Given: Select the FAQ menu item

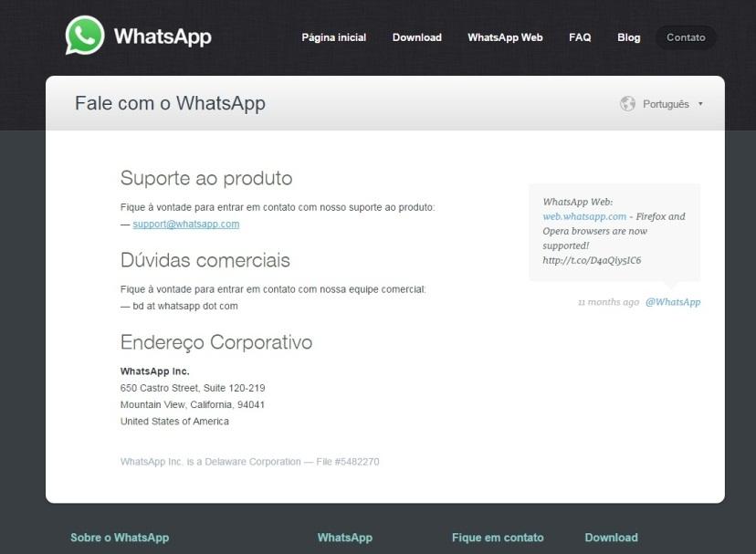Looking at the screenshot, I should (580, 37).
